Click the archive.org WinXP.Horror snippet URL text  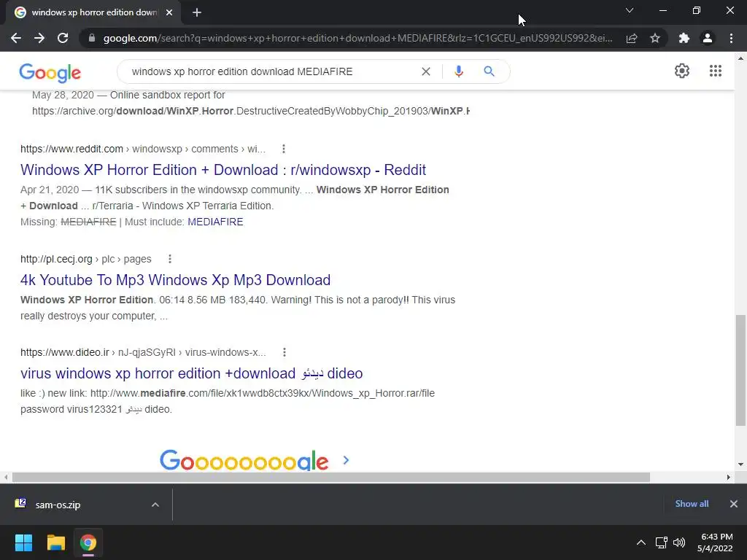(x=251, y=111)
